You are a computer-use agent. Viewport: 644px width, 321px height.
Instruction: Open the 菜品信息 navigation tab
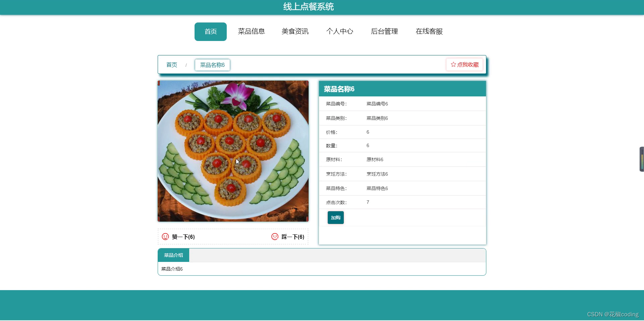252,31
